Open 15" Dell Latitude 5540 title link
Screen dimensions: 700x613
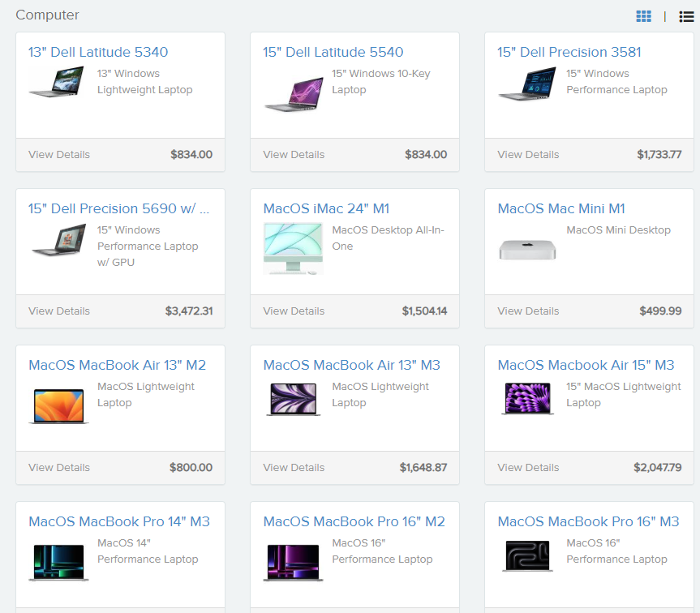(333, 52)
